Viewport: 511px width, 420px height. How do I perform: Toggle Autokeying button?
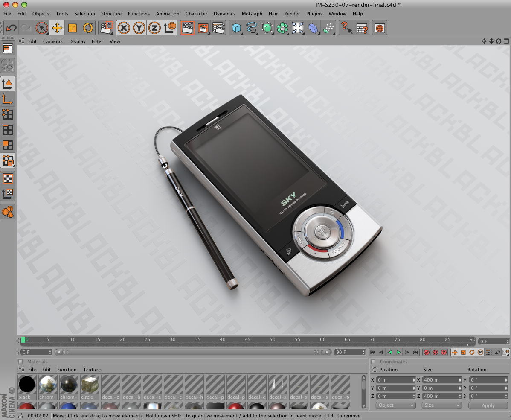pyautogui.click(x=435, y=352)
